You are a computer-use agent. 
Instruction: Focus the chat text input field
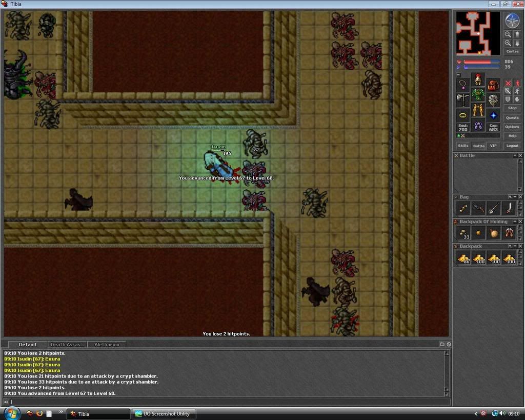coord(230,402)
